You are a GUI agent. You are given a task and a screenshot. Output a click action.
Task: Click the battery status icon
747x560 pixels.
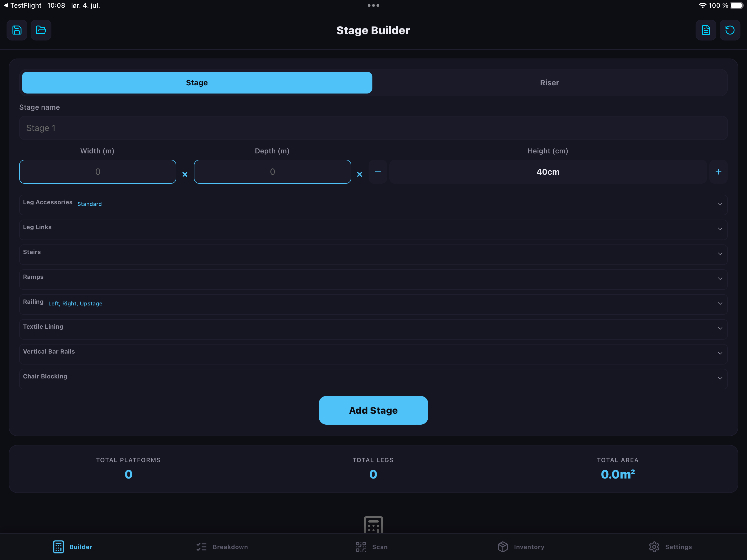pyautogui.click(x=737, y=5)
